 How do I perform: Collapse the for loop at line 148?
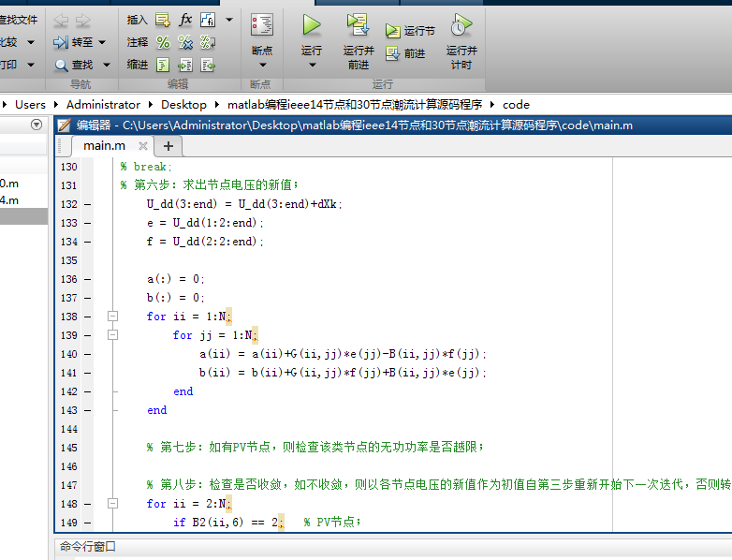pyautogui.click(x=112, y=504)
